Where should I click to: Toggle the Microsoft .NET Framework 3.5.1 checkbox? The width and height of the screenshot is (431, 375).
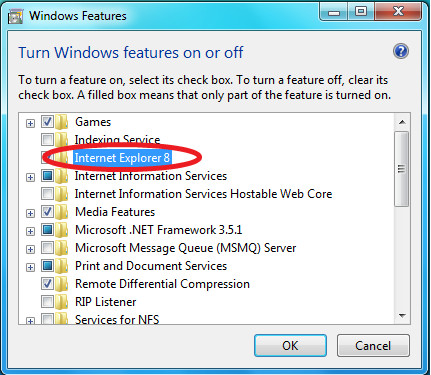47,229
